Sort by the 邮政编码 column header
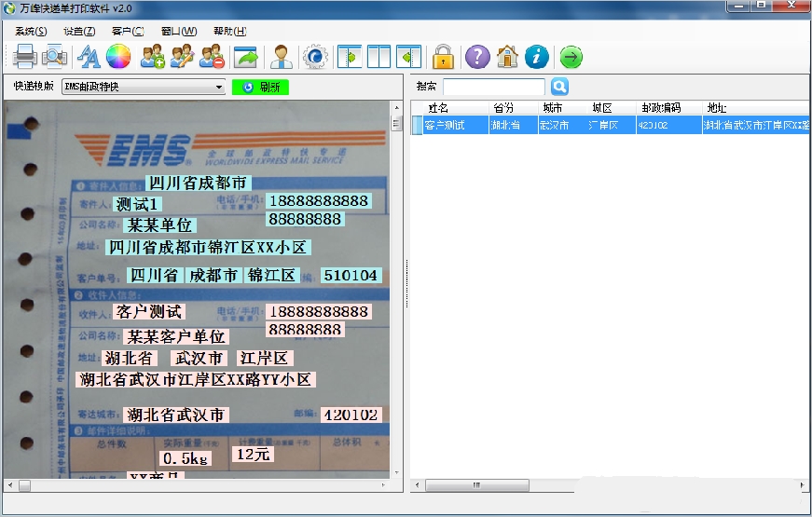Image resolution: width=812 pixels, height=517 pixels. (669, 108)
